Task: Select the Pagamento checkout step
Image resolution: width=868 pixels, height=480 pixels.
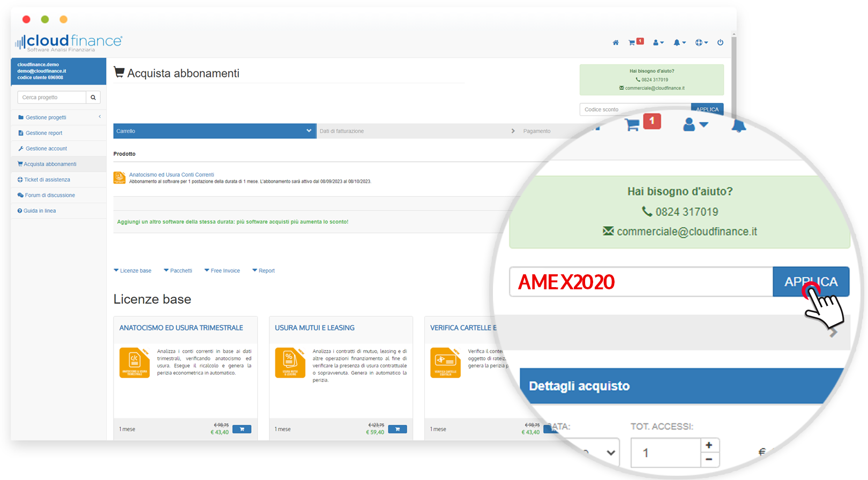Action: 537,131
